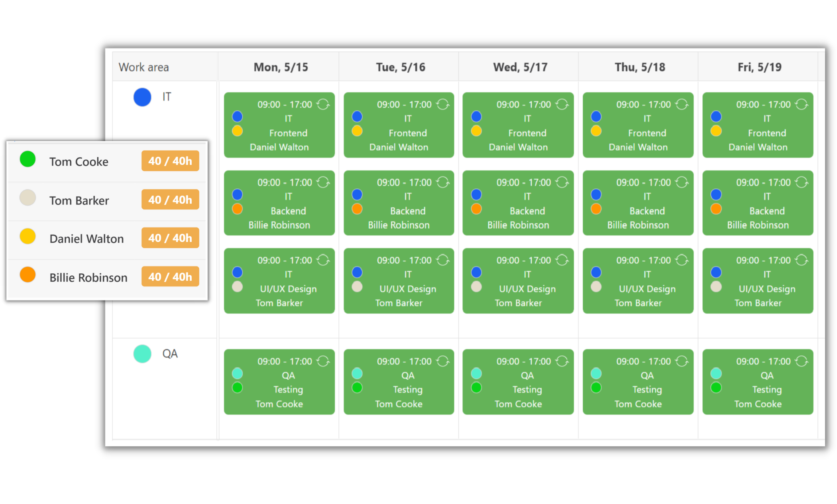Select Tom Cooke in employee list
The height and width of the screenshot is (504, 837).
pyautogui.click(x=79, y=162)
